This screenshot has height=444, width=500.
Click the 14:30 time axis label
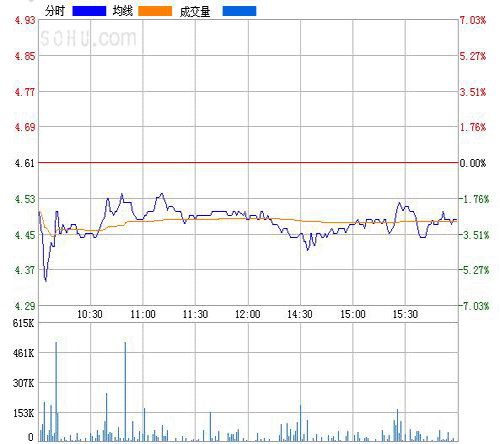coord(300,314)
